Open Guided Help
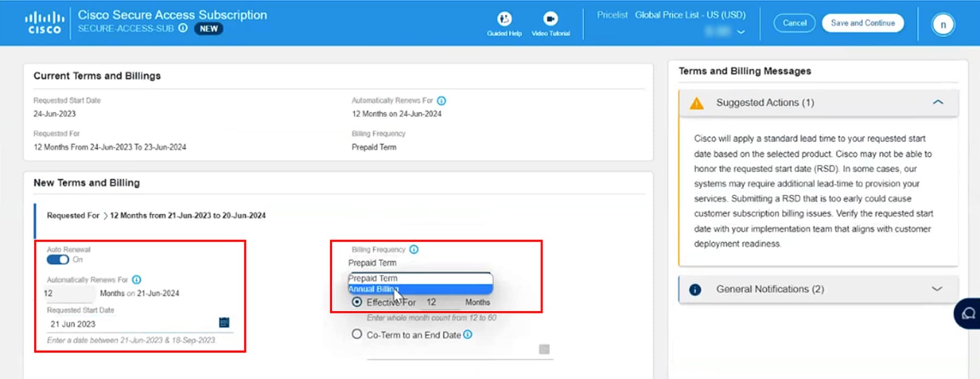The width and height of the screenshot is (980, 379). 504,24
